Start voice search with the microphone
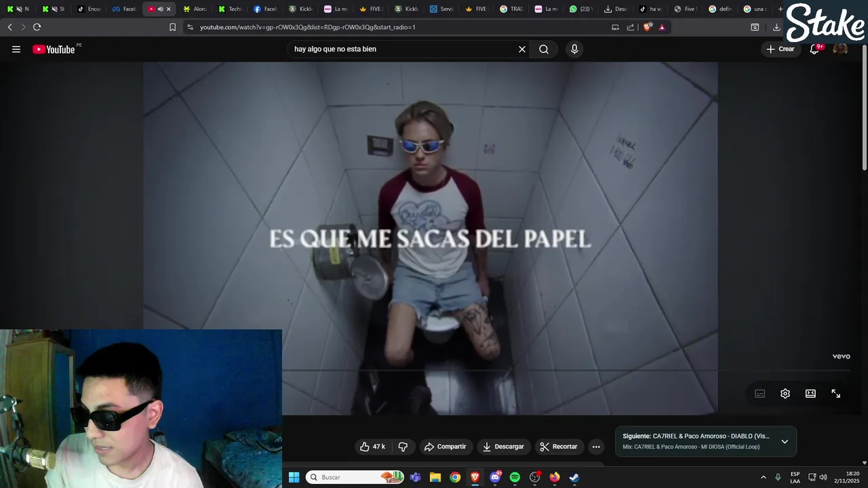This screenshot has width=868, height=488. point(574,49)
